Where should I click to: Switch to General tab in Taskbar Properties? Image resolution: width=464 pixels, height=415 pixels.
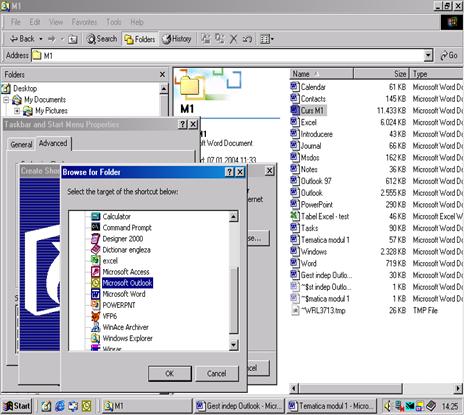[x=21, y=144]
